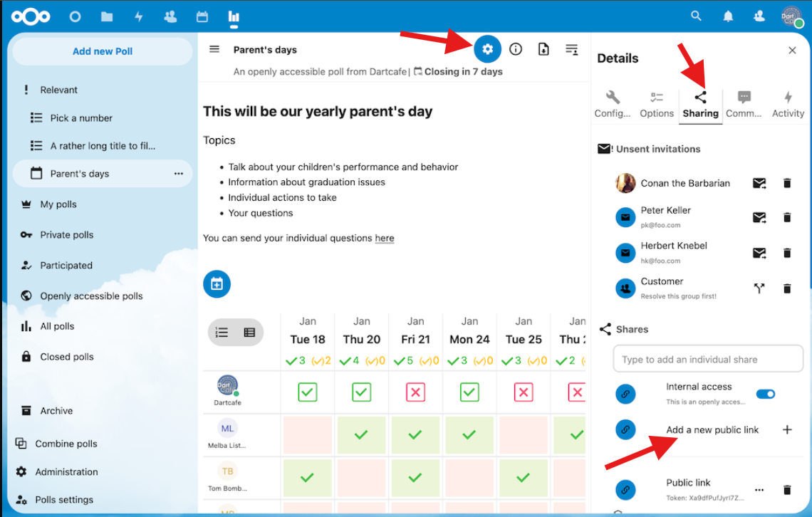The image size is (812, 517).
Task: Click the blue add date option button
Action: (x=217, y=284)
